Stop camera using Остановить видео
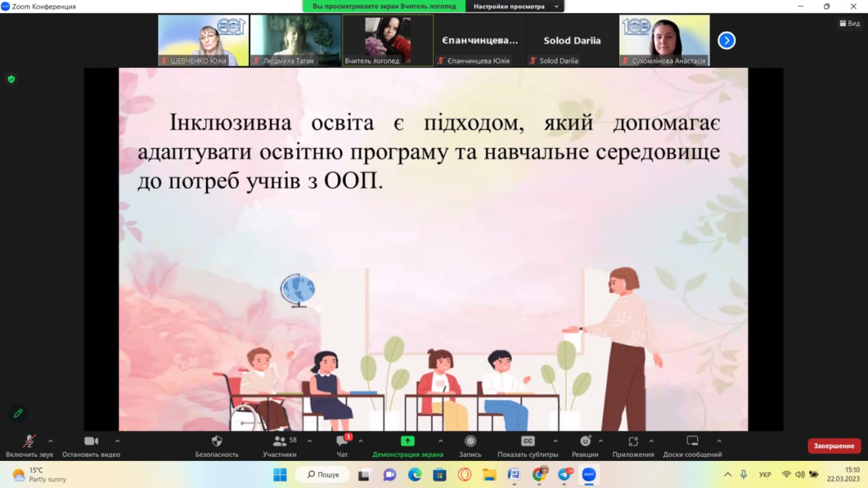 tap(91, 442)
